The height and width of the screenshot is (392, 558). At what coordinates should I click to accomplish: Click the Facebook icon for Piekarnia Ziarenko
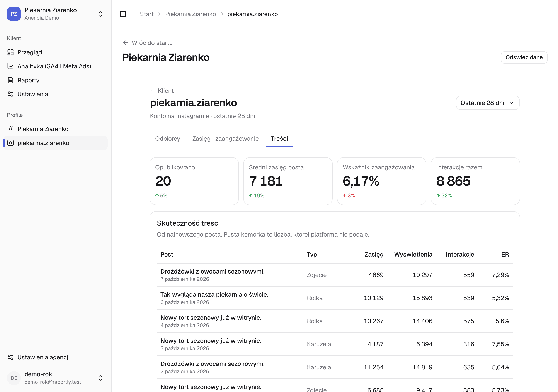pyautogui.click(x=10, y=129)
